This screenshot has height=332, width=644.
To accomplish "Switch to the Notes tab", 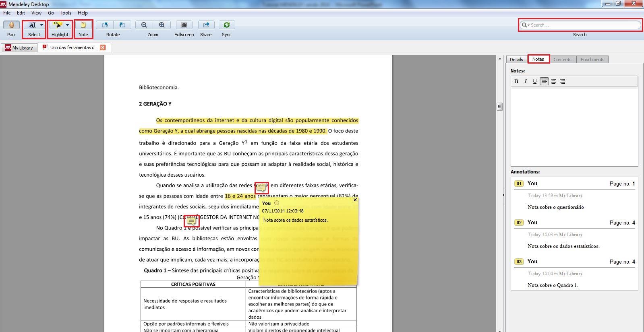I will 538,59.
